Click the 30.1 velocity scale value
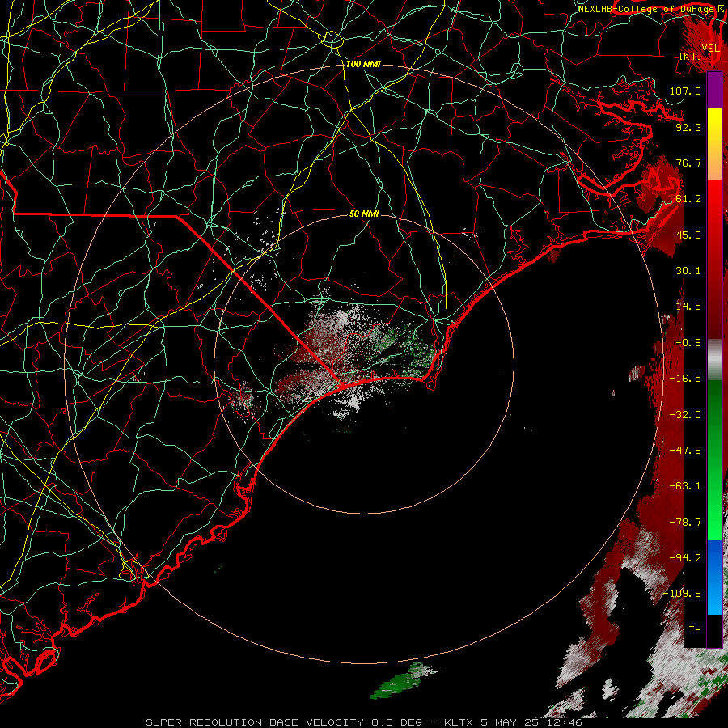The image size is (728, 728). pyautogui.click(x=688, y=271)
